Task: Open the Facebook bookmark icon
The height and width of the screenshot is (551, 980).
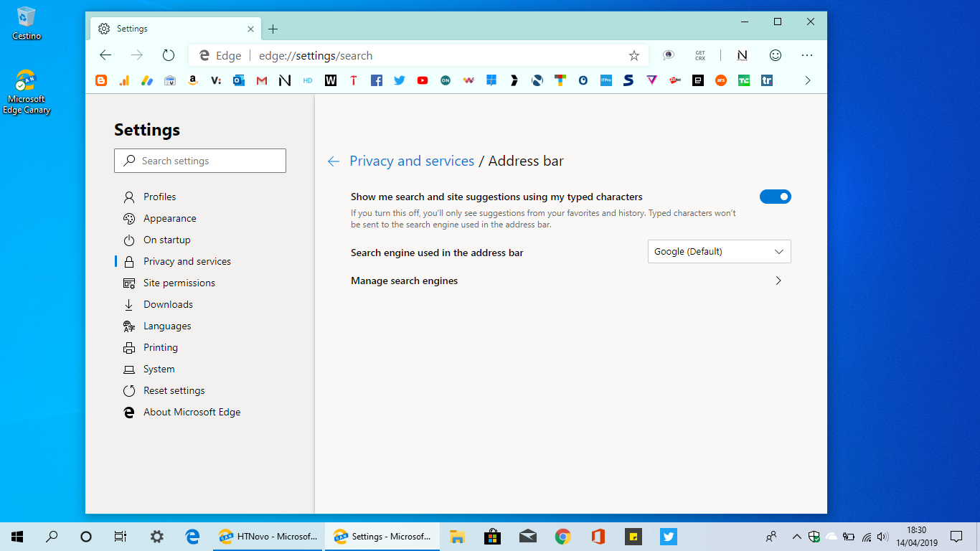Action: 377,80
